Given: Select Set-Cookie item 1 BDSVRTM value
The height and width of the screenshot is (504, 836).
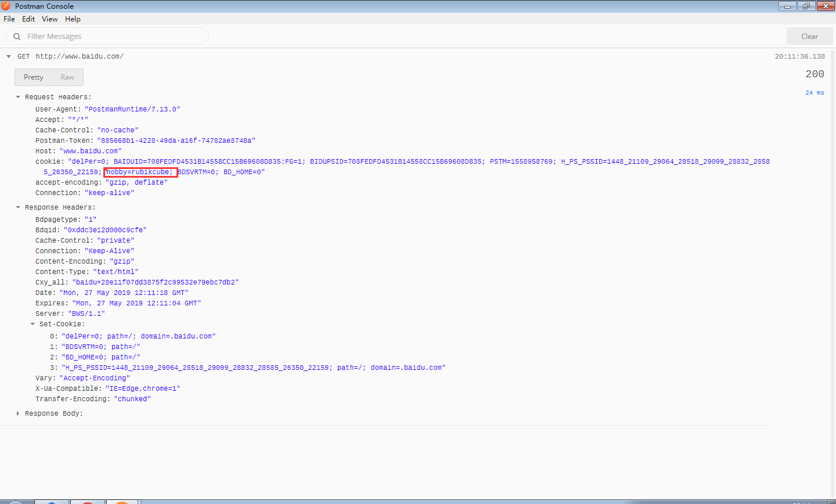Looking at the screenshot, I should click(x=101, y=347).
